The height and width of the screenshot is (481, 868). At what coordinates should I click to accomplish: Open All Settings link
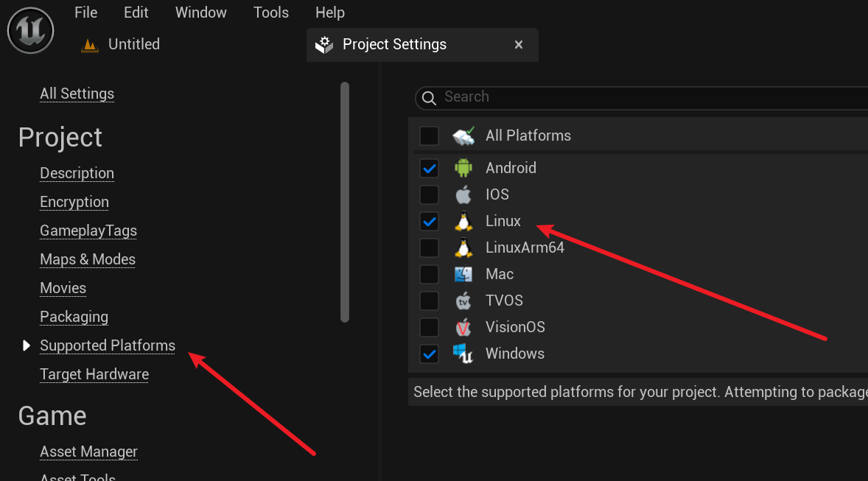(x=77, y=94)
